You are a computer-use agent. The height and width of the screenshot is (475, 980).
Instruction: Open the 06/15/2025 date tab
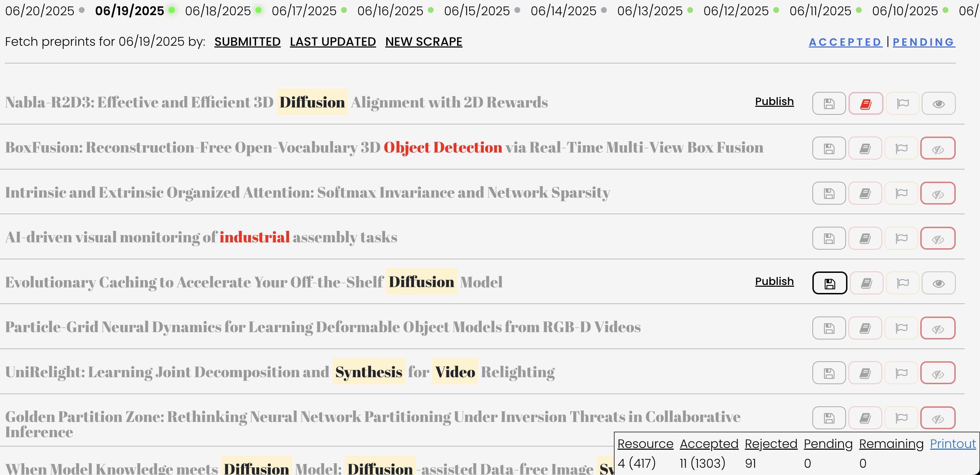[x=477, y=11]
